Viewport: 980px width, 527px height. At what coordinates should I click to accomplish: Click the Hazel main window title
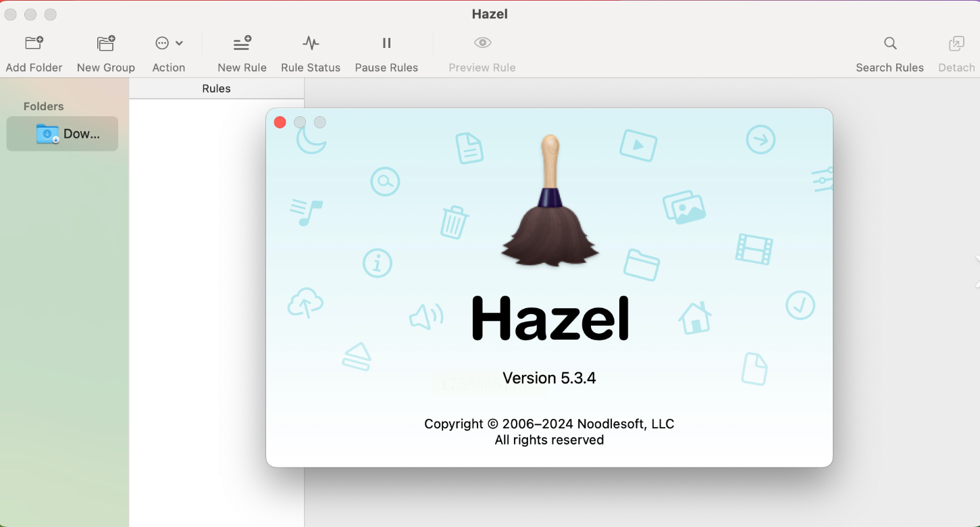click(490, 14)
